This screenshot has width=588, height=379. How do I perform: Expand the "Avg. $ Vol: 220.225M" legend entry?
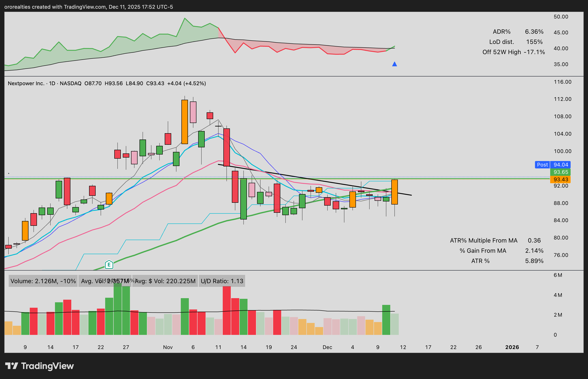(x=165, y=281)
